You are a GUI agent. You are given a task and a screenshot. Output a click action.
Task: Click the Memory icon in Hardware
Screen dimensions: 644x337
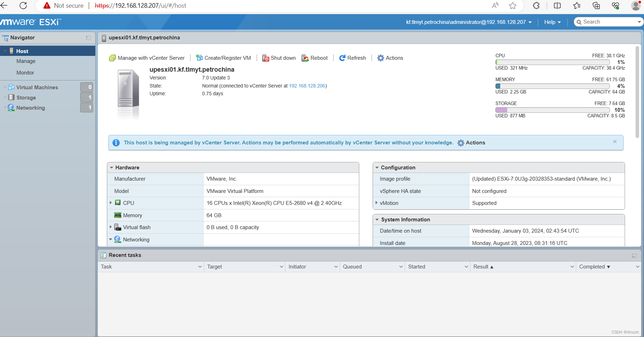pyautogui.click(x=118, y=215)
